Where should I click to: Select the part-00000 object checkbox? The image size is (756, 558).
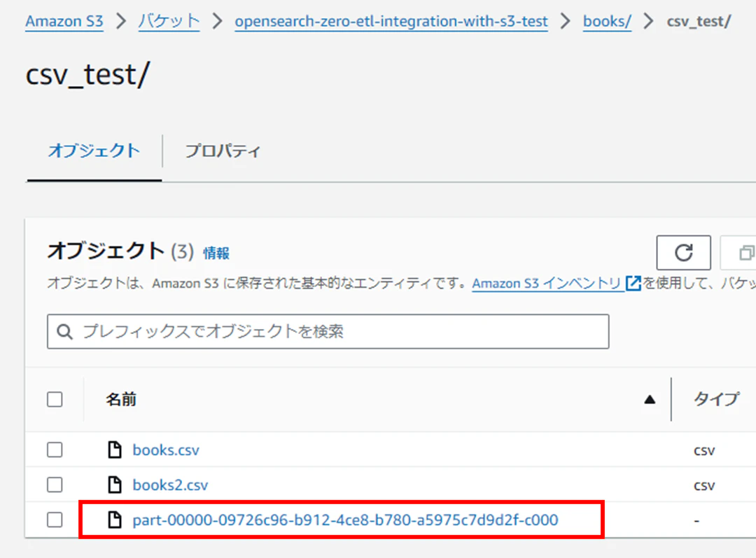(x=55, y=520)
